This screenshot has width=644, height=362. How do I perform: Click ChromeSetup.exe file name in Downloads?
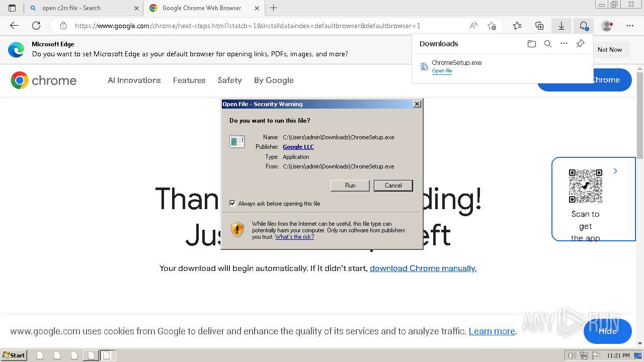tap(457, 63)
